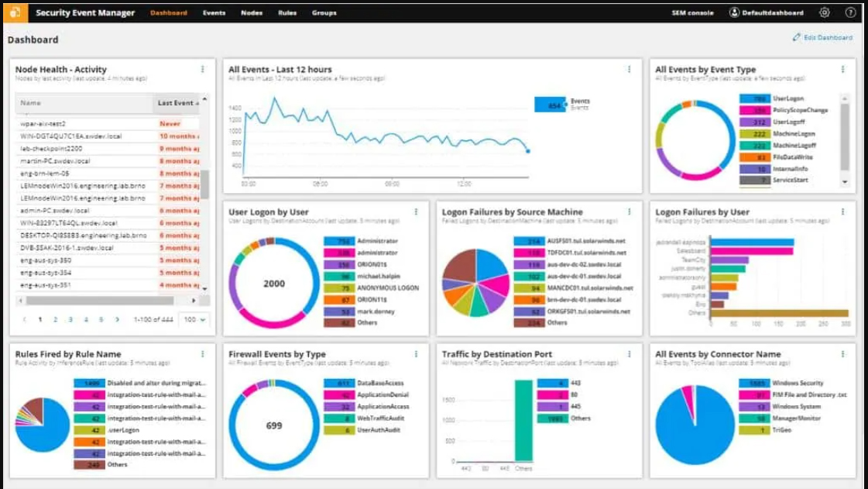Go to the previous page of Node Health results
The image size is (868, 489).
click(24, 319)
